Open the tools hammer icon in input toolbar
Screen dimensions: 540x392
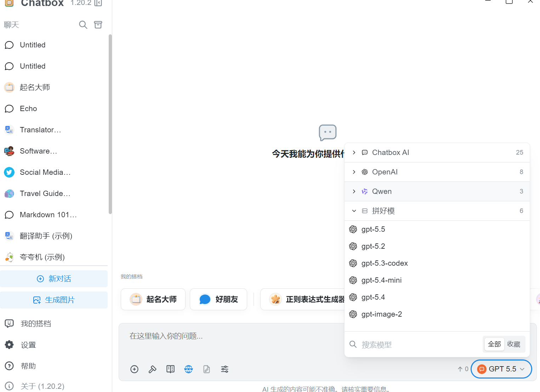click(x=152, y=369)
